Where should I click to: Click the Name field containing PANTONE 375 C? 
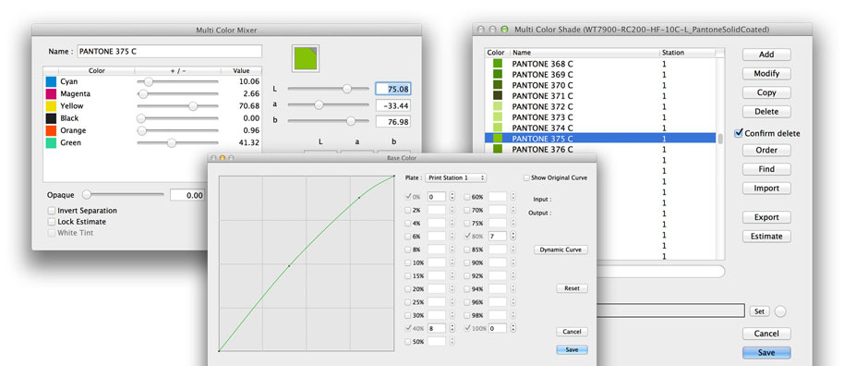169,51
